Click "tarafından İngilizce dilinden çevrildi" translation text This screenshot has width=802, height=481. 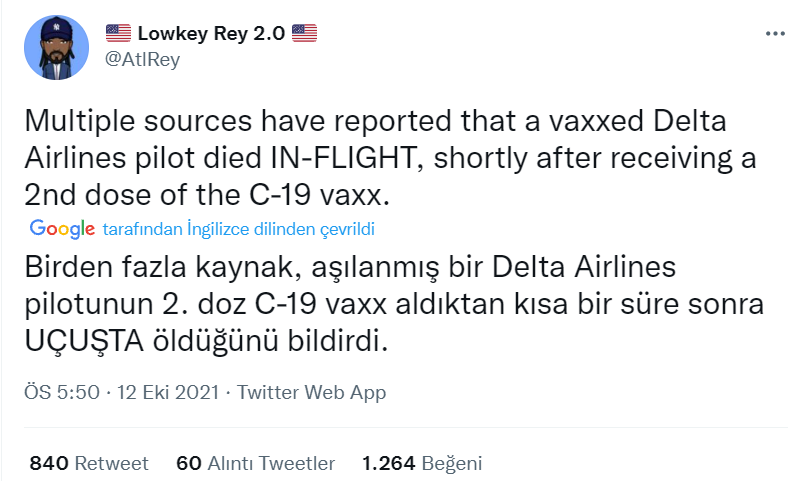tap(238, 229)
